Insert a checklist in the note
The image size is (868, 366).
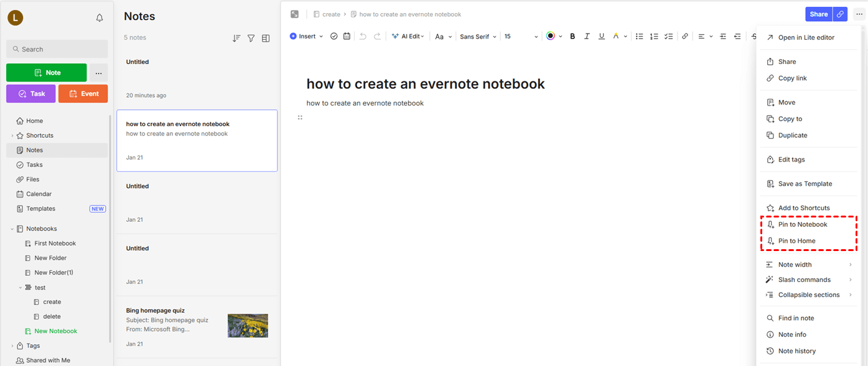pos(668,37)
